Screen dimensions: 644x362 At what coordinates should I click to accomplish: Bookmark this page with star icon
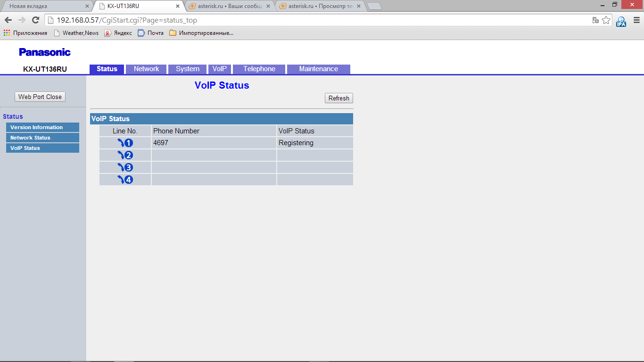pos(606,20)
